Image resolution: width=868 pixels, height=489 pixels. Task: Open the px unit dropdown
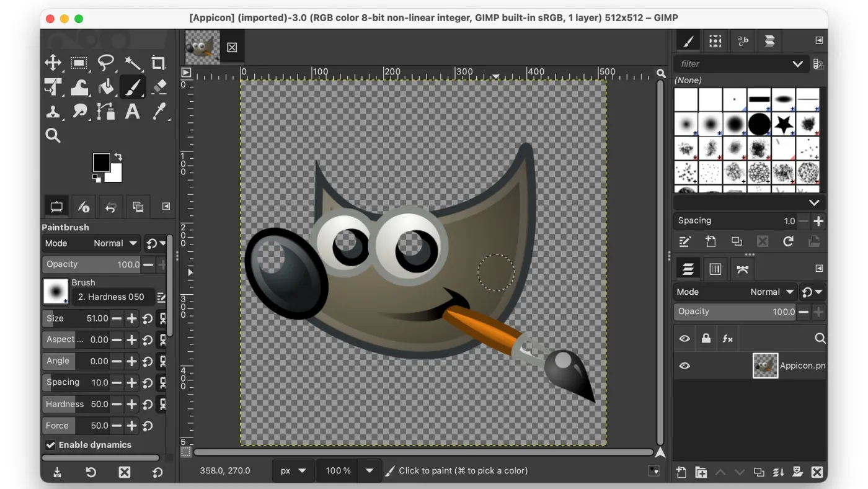(x=294, y=470)
